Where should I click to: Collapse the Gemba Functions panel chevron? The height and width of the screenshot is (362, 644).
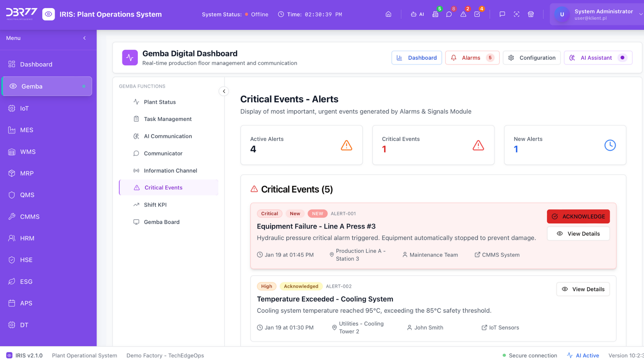[x=224, y=91]
